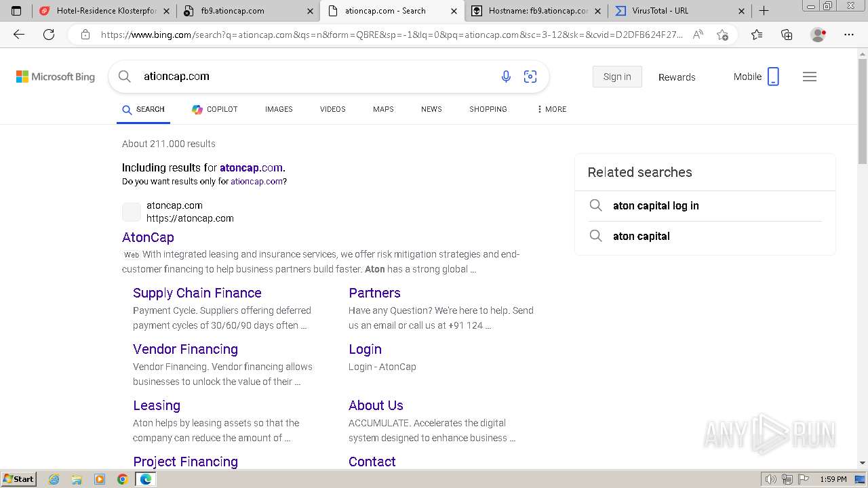
Task: Open the Login sublink
Action: (365, 349)
